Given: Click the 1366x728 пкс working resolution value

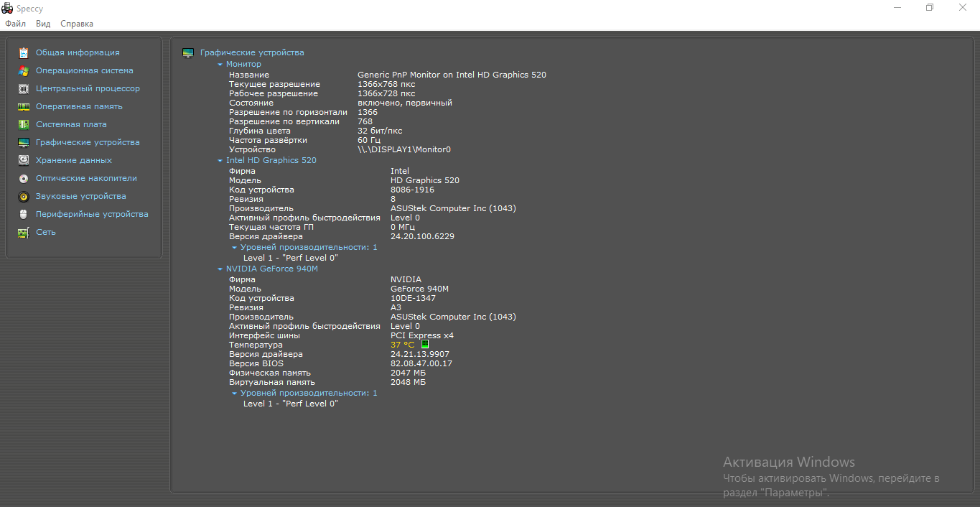Looking at the screenshot, I should coord(386,93).
